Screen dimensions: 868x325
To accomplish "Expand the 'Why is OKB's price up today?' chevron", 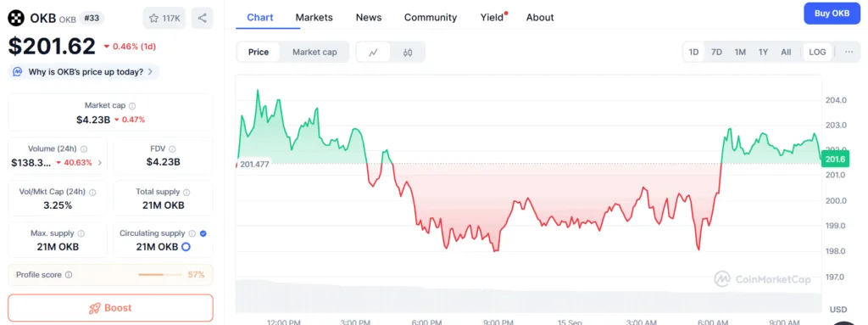I will click(x=150, y=71).
